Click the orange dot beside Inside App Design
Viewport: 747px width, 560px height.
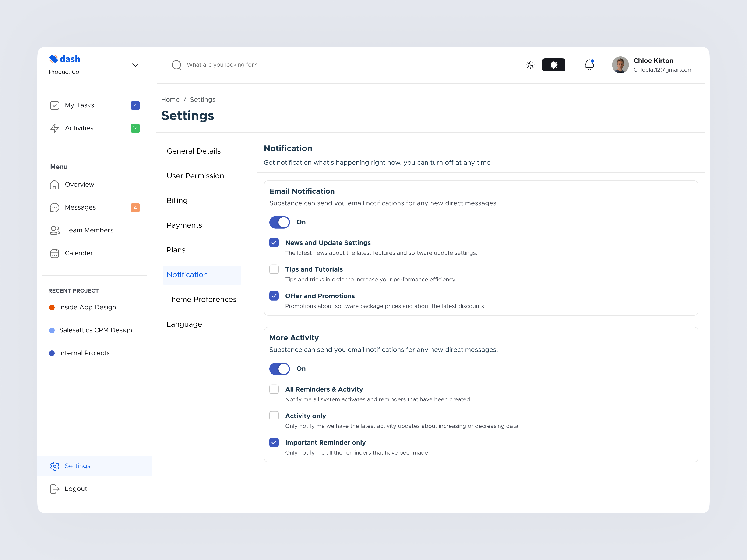(x=52, y=307)
